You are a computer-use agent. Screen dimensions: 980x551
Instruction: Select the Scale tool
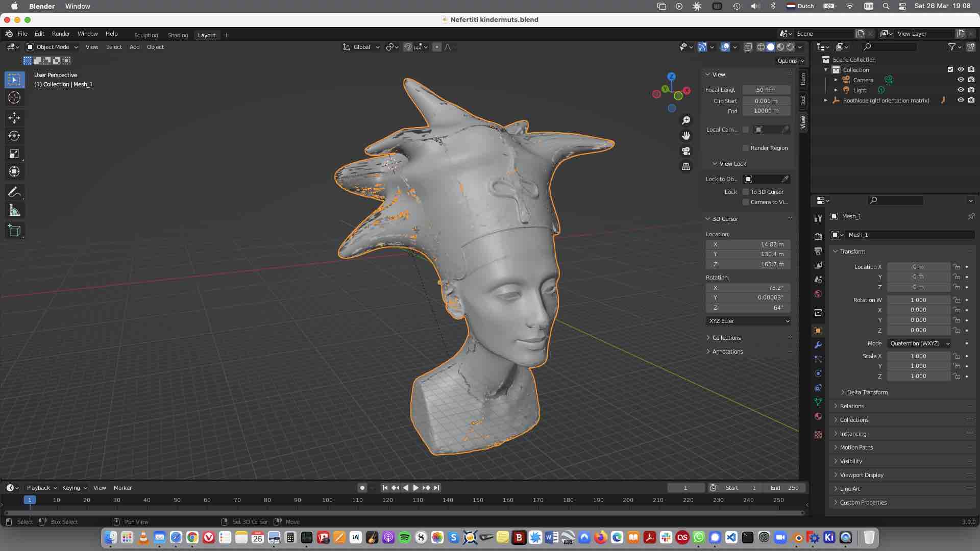pyautogui.click(x=14, y=154)
